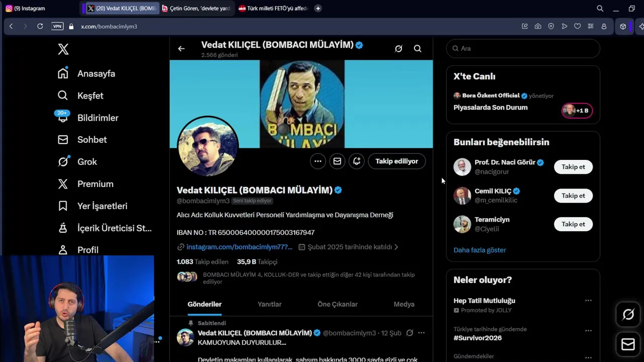Screen dimensions: 644x362
Task: Open the browser account icon
Action: click(x=604, y=26)
